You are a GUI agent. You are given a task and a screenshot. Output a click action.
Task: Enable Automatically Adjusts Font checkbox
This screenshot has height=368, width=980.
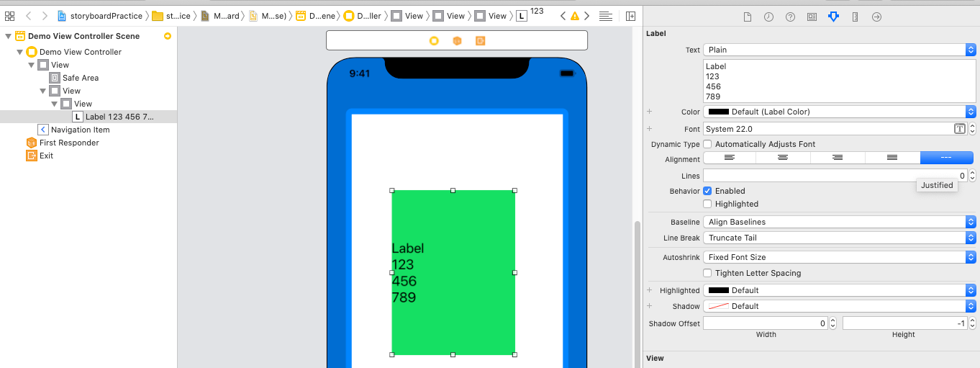coord(707,144)
